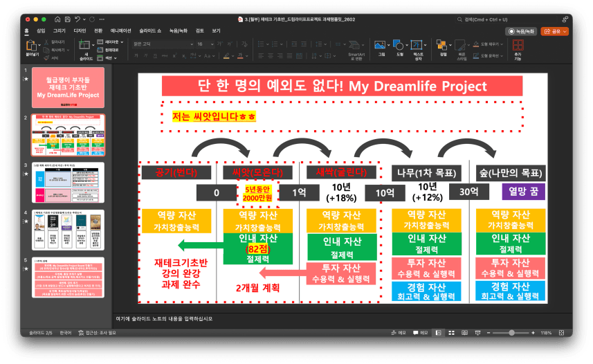This screenshot has height=364, width=593.
Task: Click the Save icon in title bar
Action: [67, 19]
